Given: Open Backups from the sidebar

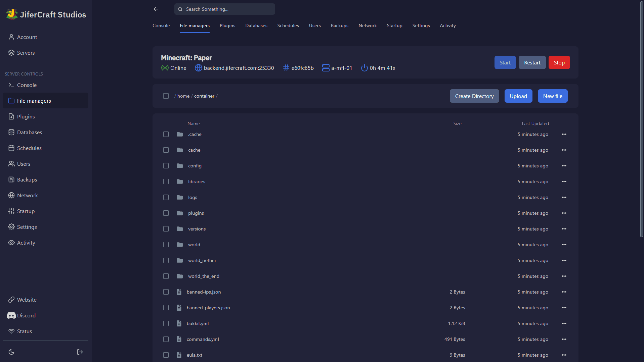Looking at the screenshot, I should point(27,179).
